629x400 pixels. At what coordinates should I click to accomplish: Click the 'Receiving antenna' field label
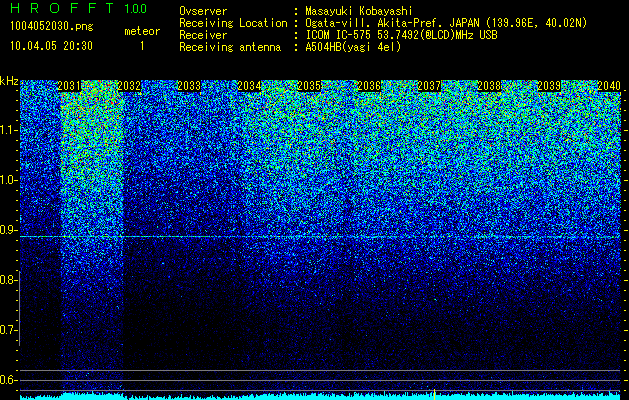click(x=230, y=47)
